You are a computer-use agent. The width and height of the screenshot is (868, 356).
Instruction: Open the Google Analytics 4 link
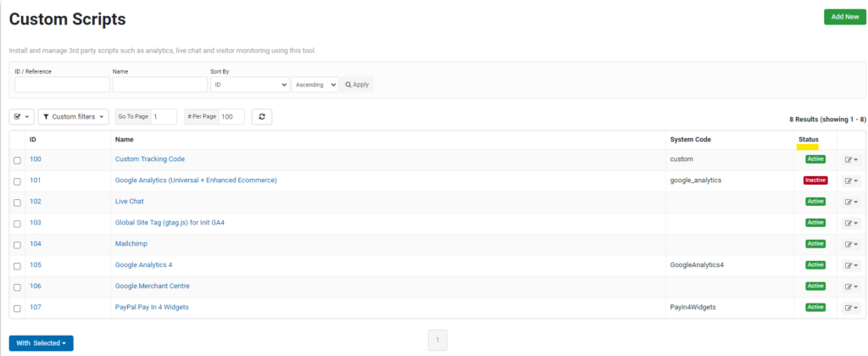click(143, 264)
